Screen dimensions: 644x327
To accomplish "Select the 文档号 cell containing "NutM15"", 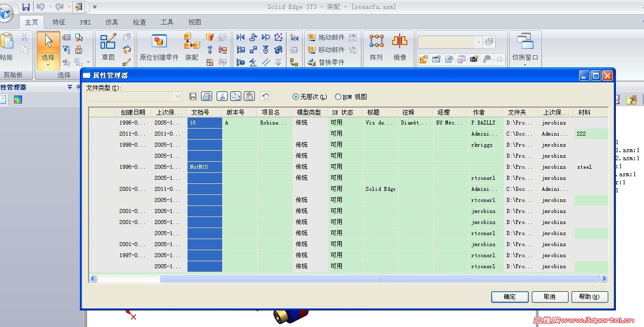I will point(205,167).
